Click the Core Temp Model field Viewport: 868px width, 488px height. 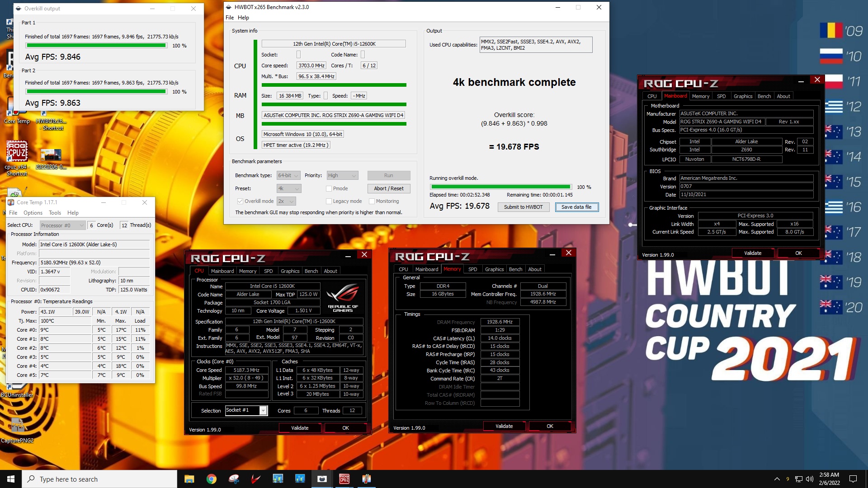click(x=94, y=244)
